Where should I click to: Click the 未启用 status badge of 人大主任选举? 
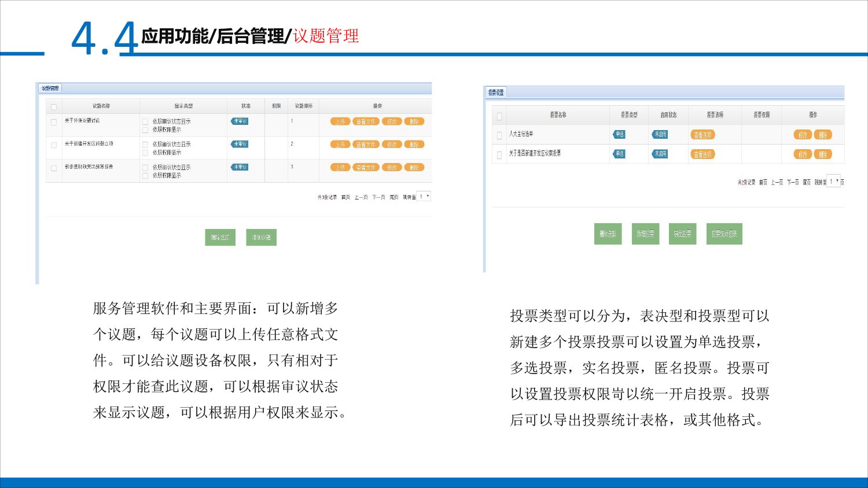tap(660, 134)
